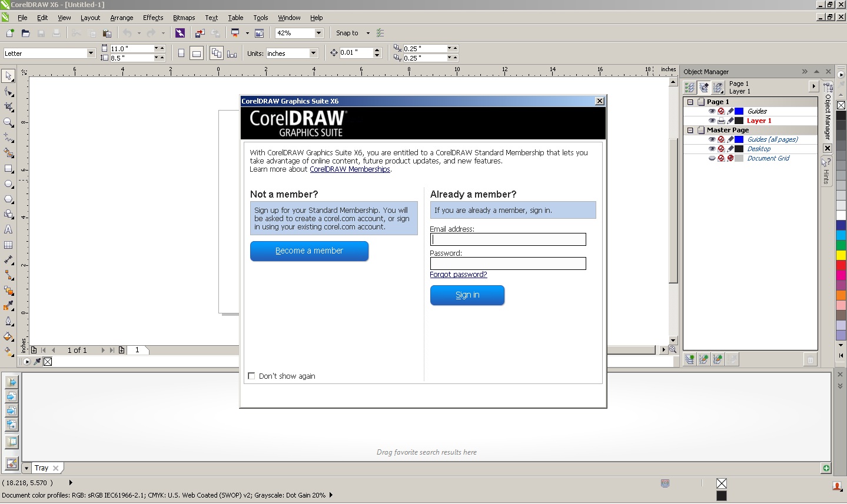847x504 pixels.
Task: Open the Tray dropdown arrow
Action: pyautogui.click(x=26, y=468)
